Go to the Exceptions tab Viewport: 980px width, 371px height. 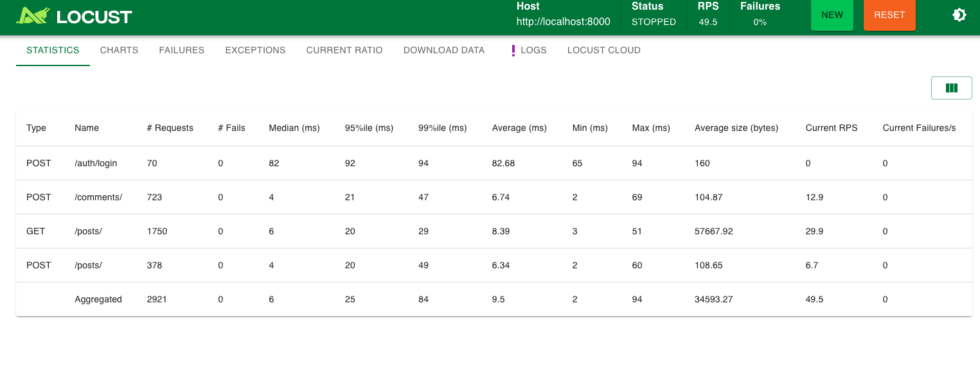click(255, 50)
